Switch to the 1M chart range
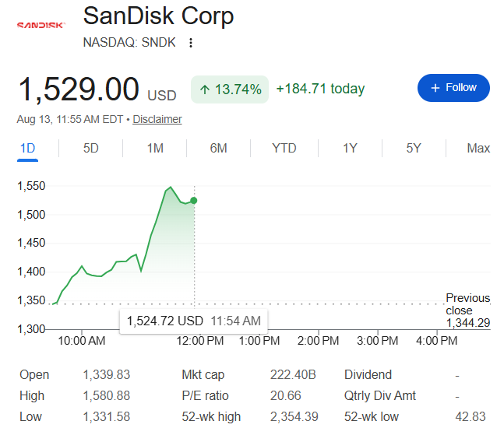Image resolution: width=504 pixels, height=428 pixels. (x=155, y=149)
